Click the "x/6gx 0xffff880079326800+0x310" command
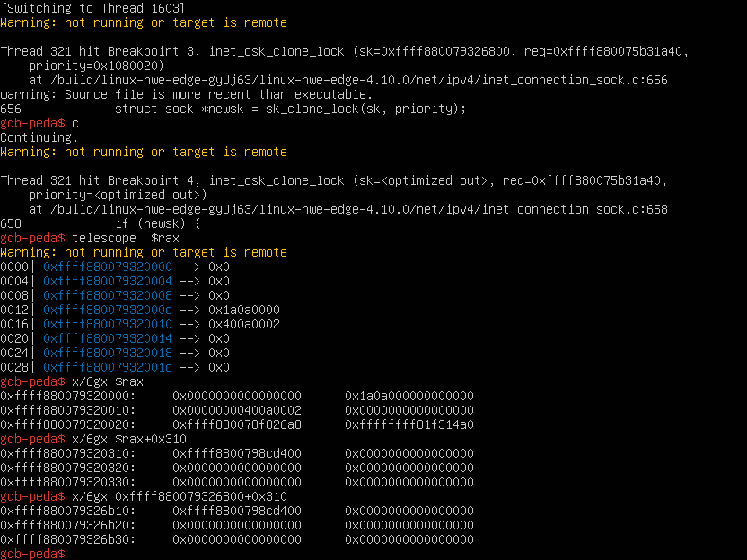 click(x=180, y=496)
